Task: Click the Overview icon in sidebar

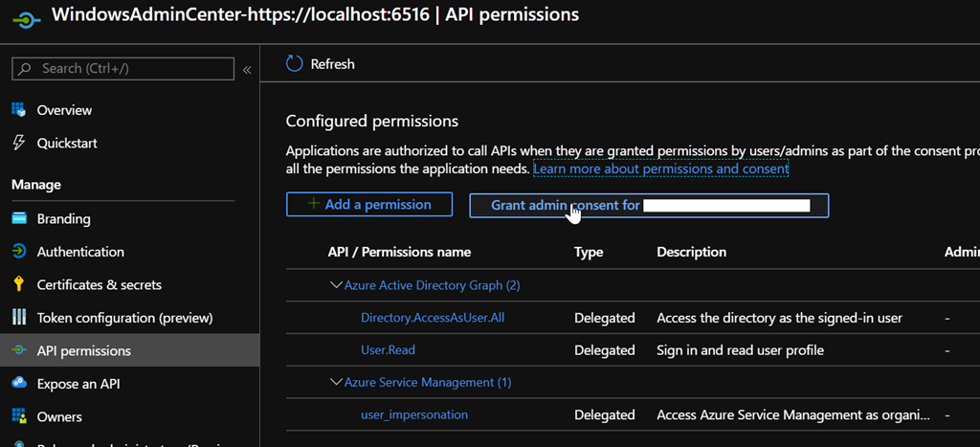Action: coord(19,110)
